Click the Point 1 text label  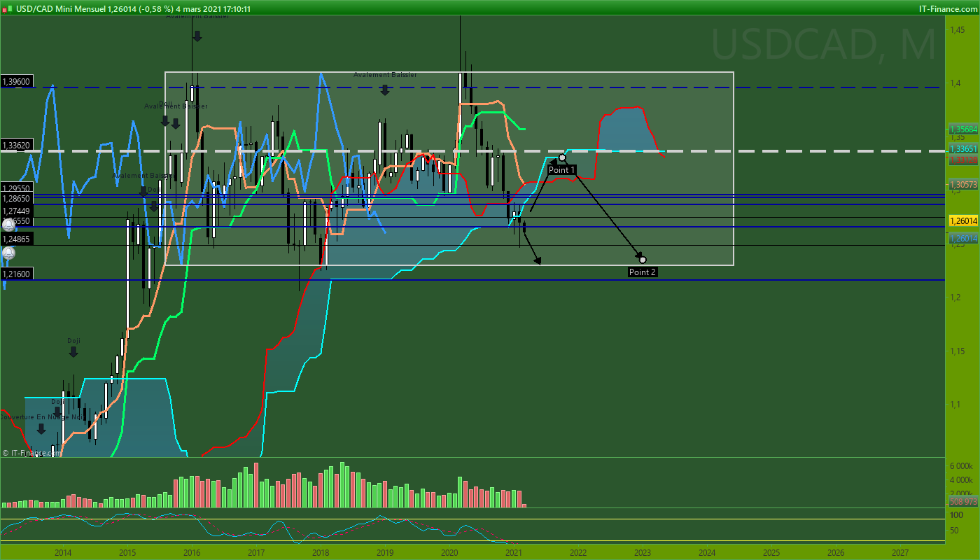pos(562,170)
